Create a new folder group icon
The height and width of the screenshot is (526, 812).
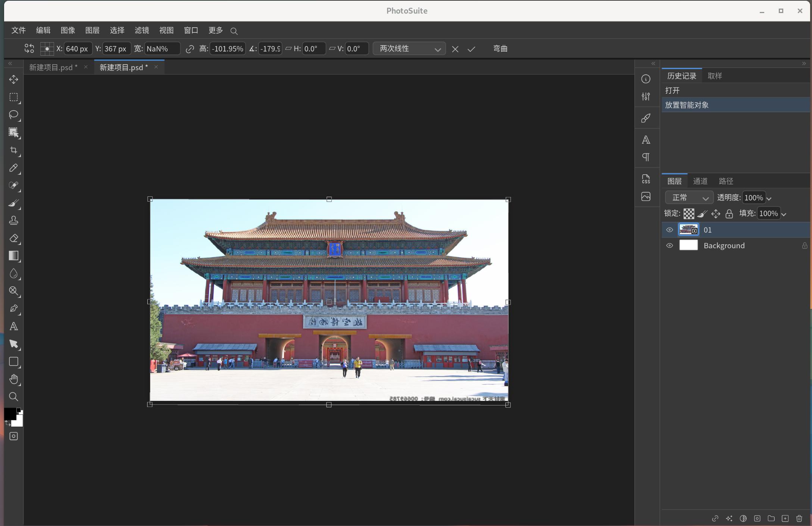(x=771, y=518)
